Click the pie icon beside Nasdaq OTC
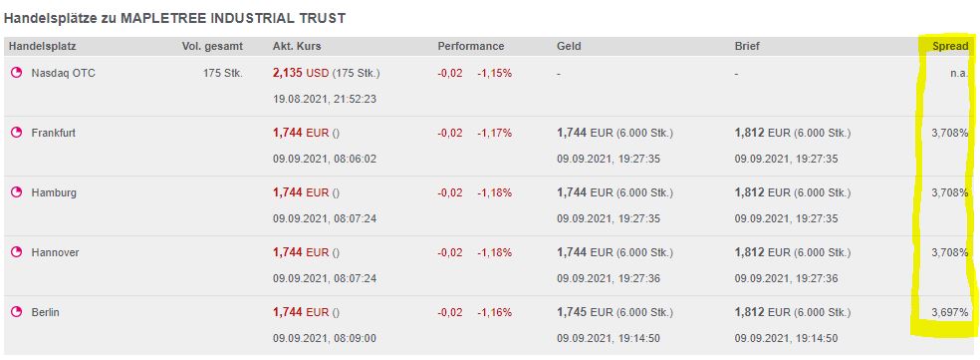980x360 pixels. [x=16, y=73]
